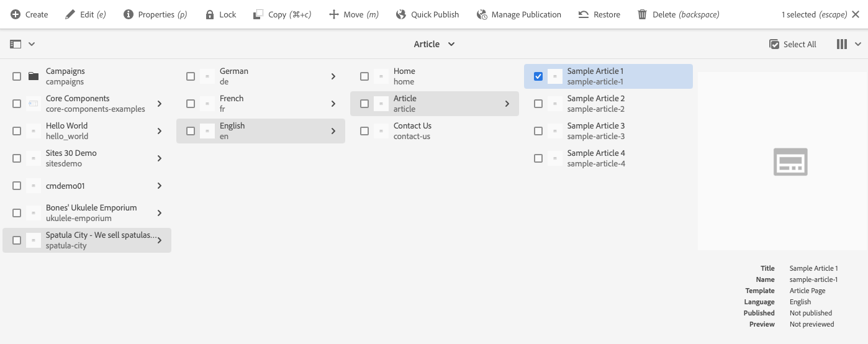
Task: Check the Sample Article 3 checkbox
Action: (538, 131)
